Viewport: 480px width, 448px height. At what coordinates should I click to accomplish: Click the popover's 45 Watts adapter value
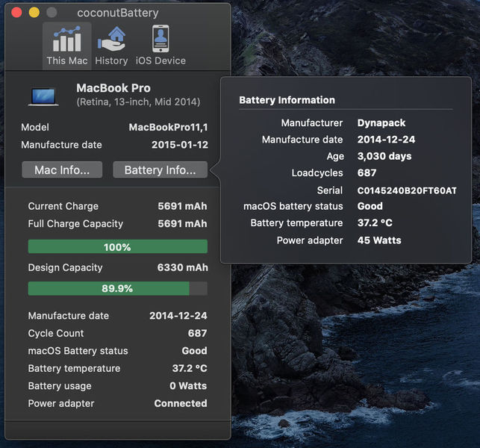tap(379, 240)
